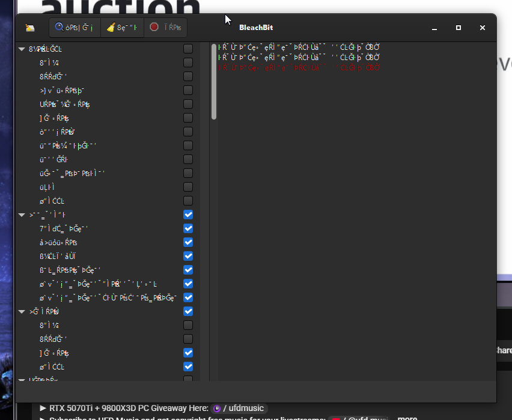This screenshot has width=512, height=420.
Task: Uncheck the last visible option under third group
Action: click(188, 367)
